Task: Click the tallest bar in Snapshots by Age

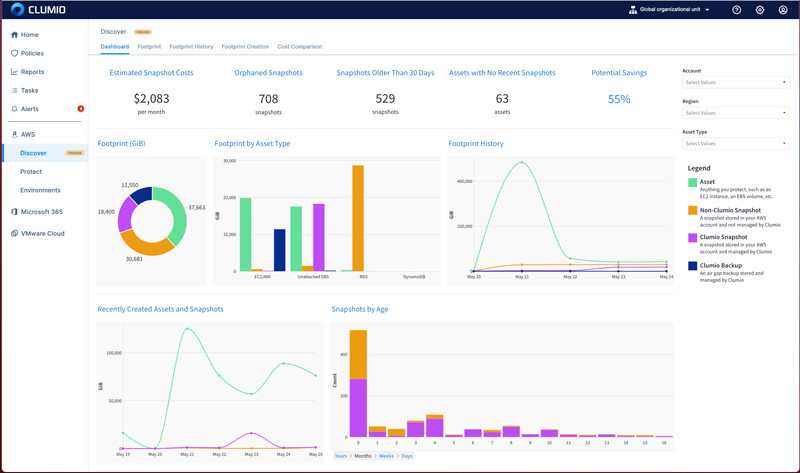Action: coord(358,384)
